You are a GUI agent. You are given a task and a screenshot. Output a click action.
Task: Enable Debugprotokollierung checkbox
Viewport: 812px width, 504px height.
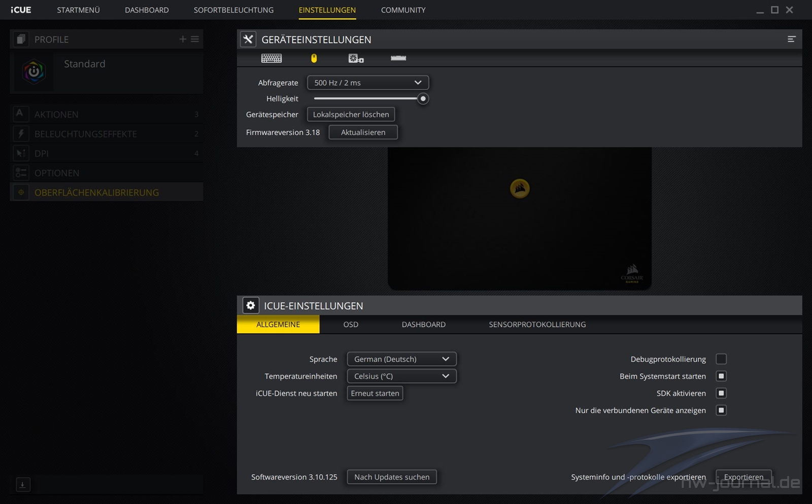pos(721,359)
